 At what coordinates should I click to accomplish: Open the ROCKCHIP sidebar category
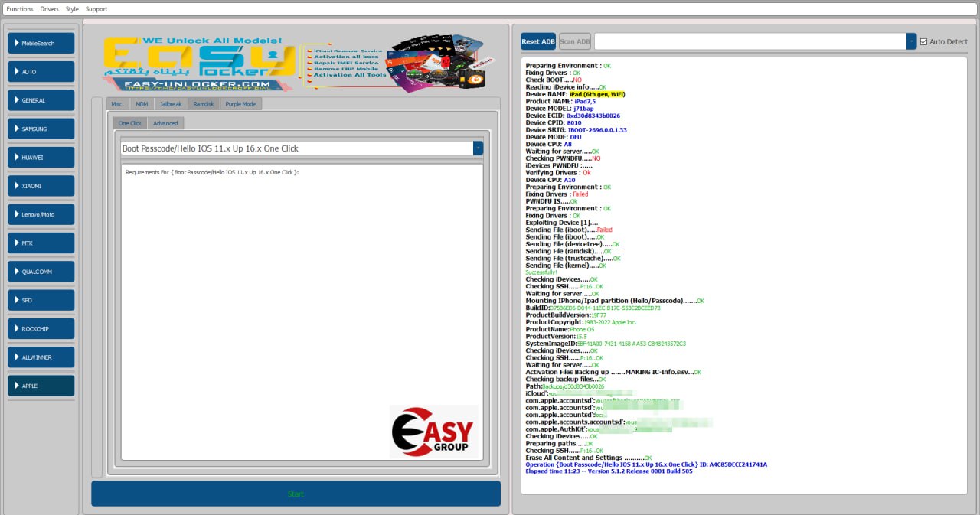coord(41,329)
